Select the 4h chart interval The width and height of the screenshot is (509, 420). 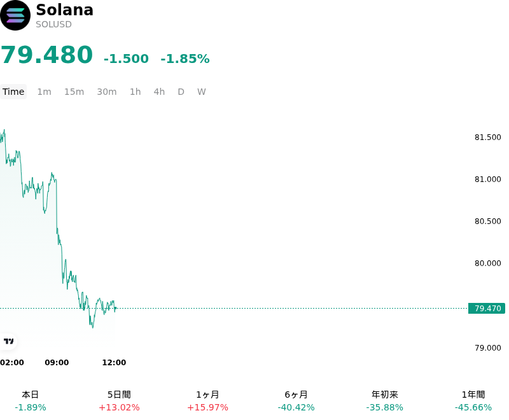coord(159,92)
